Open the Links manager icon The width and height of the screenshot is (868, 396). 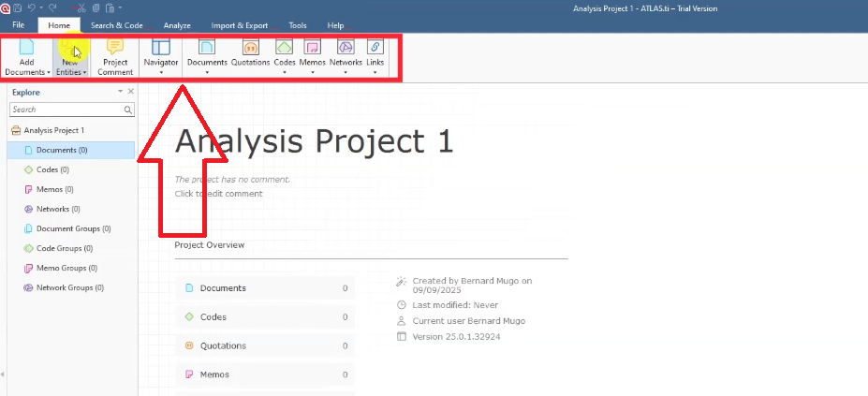[x=375, y=47]
